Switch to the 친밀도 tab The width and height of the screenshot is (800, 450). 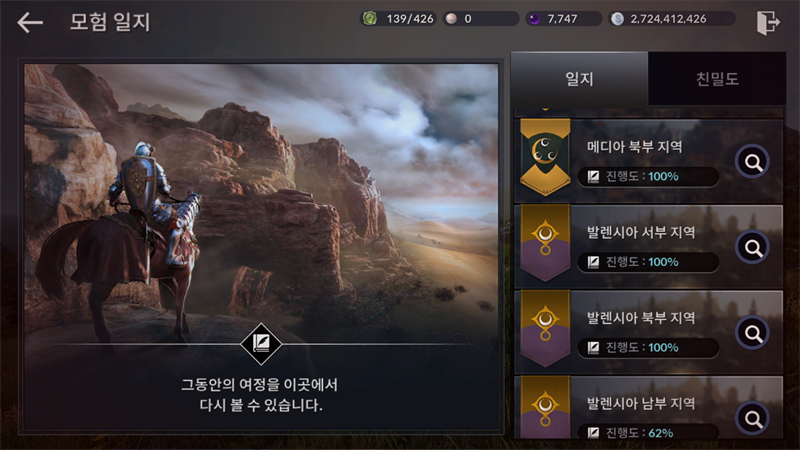click(717, 79)
